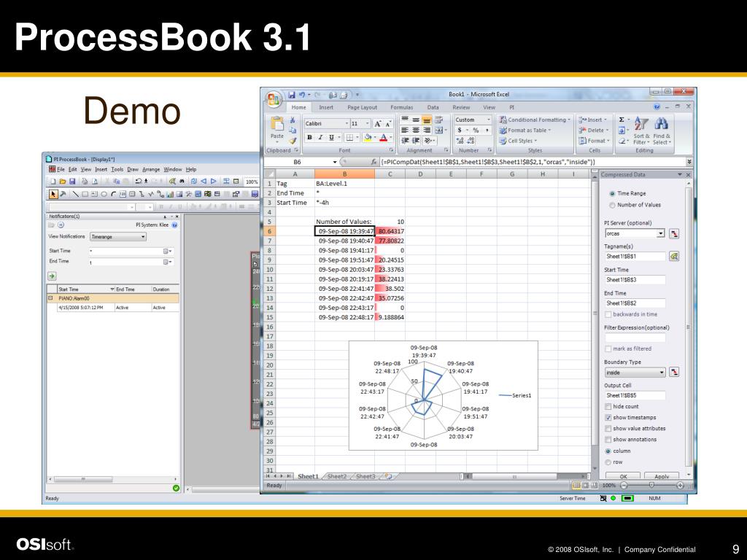This screenshot has width=747, height=560.
Task: Open the Arrange menu in ProcessBook
Action: click(151, 169)
